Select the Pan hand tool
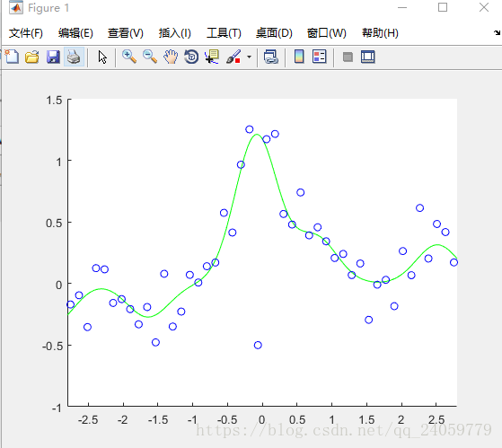Viewport: 502px width, 448px height. point(171,57)
